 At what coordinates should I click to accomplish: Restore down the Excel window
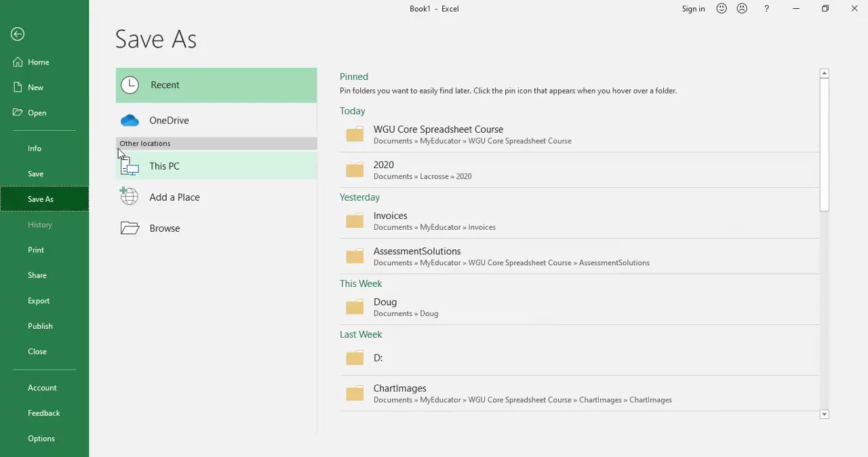click(825, 9)
